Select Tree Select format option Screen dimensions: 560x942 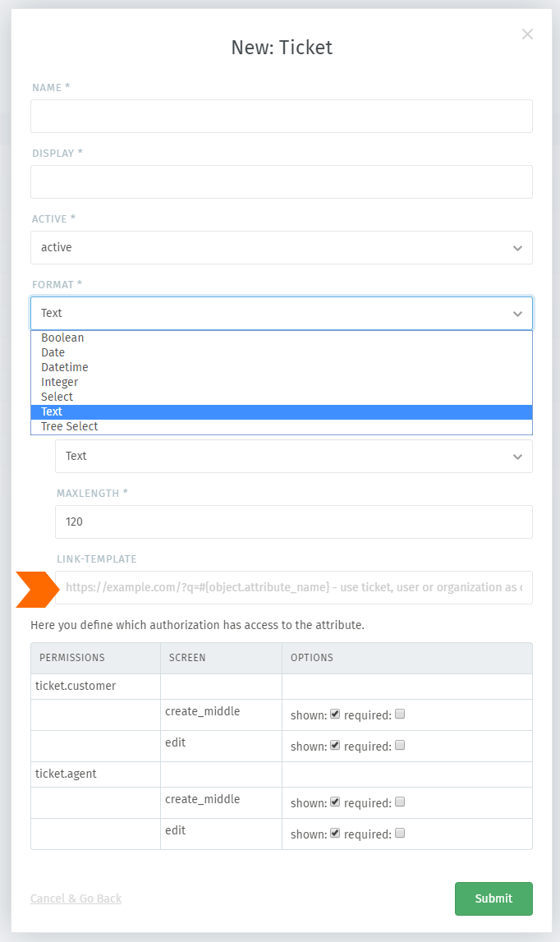tap(69, 426)
